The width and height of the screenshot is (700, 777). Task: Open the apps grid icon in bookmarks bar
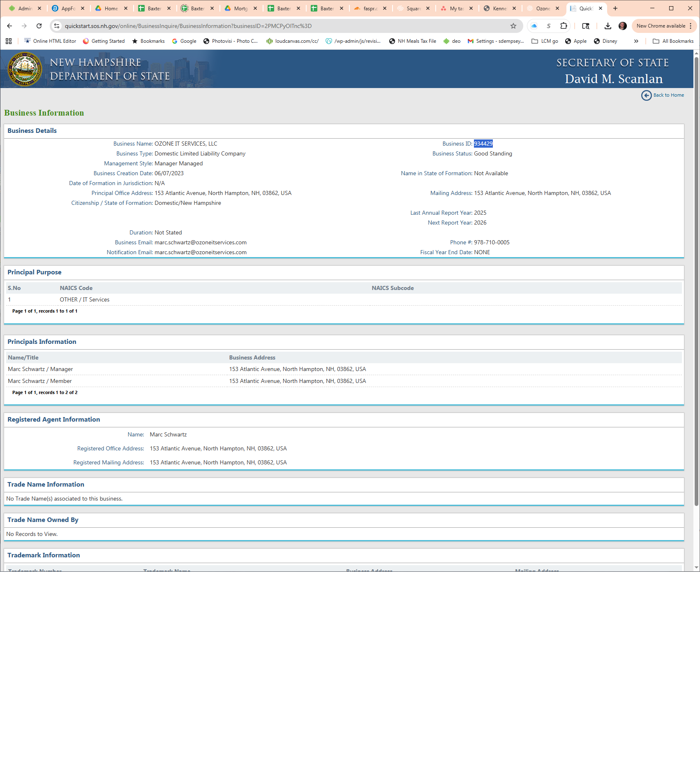(9, 41)
